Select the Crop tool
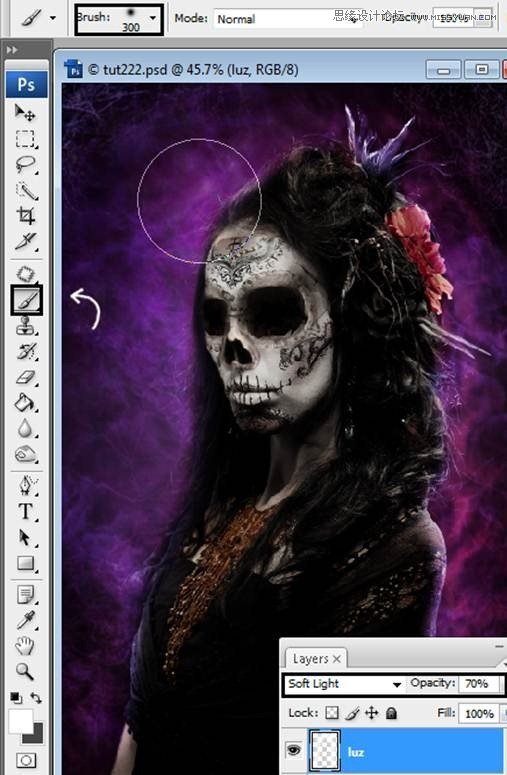 [x=25, y=215]
